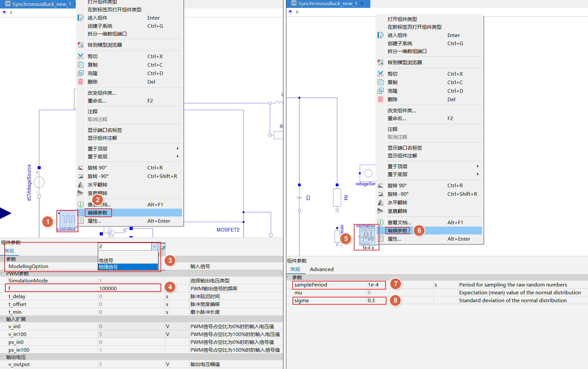Click the Delete trash icon in right menu

[380, 99]
